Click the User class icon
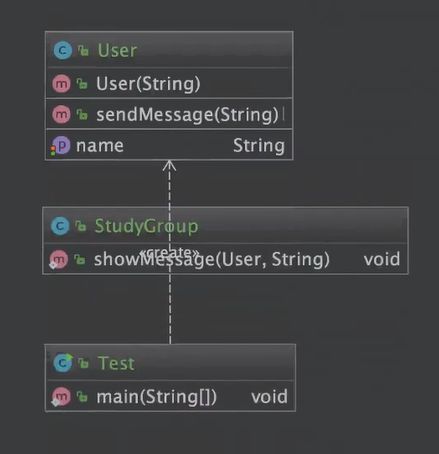Screen dimensions: 439x454 (63, 51)
